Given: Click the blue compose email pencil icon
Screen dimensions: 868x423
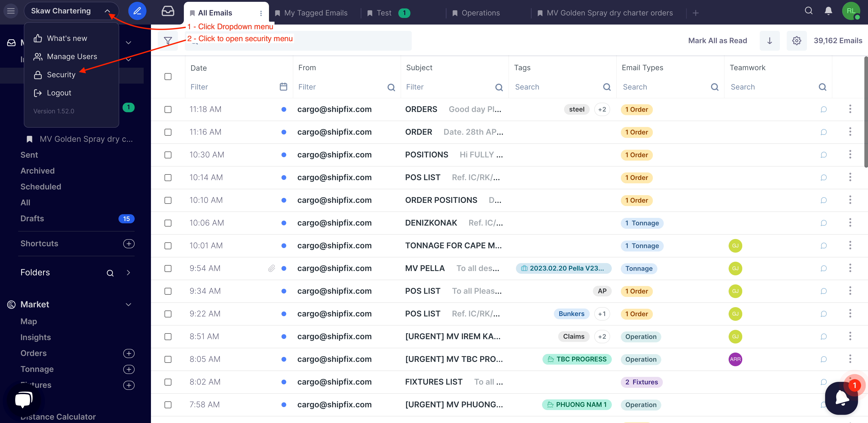Looking at the screenshot, I should pyautogui.click(x=137, y=11).
